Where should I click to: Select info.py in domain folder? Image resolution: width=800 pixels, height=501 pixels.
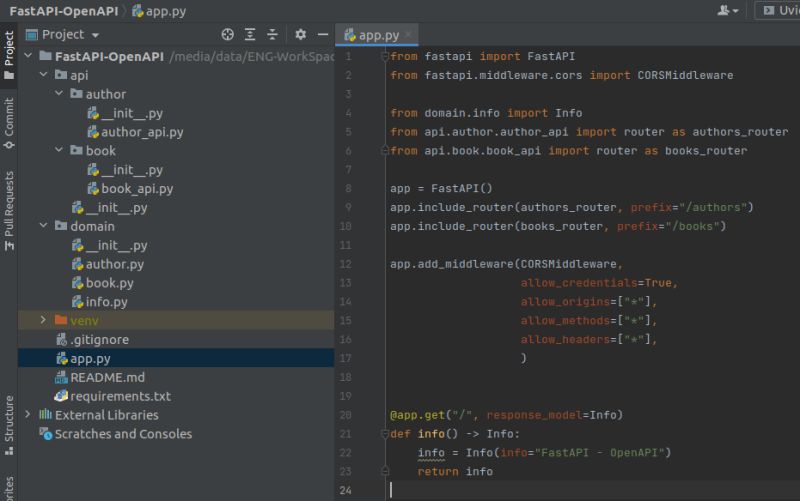99,302
